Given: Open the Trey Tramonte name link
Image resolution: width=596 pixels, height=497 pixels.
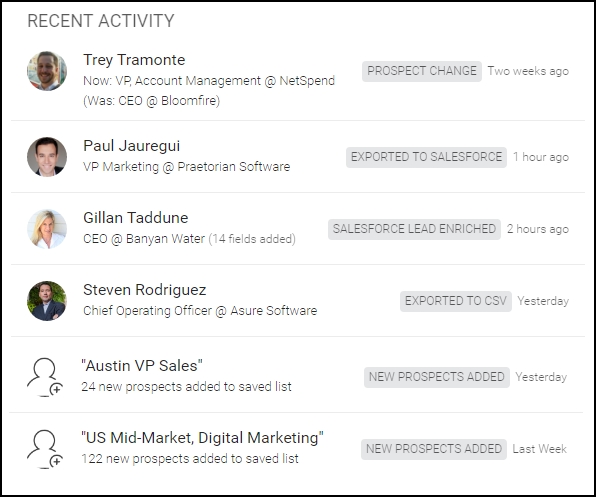Looking at the screenshot, I should point(134,60).
